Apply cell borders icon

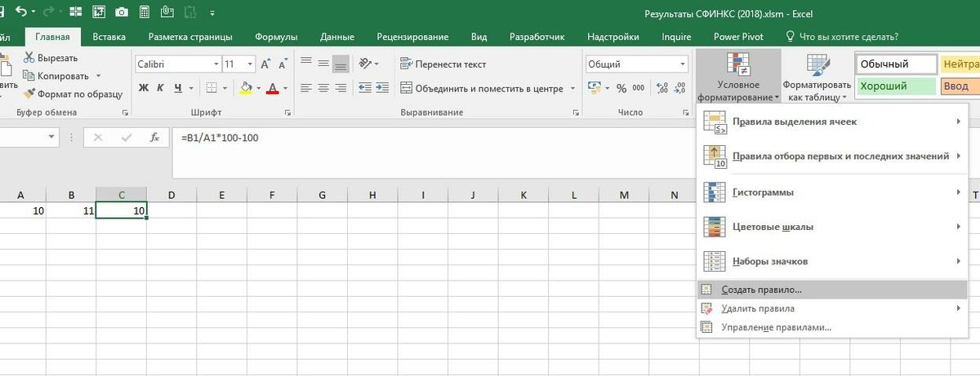click(x=211, y=88)
